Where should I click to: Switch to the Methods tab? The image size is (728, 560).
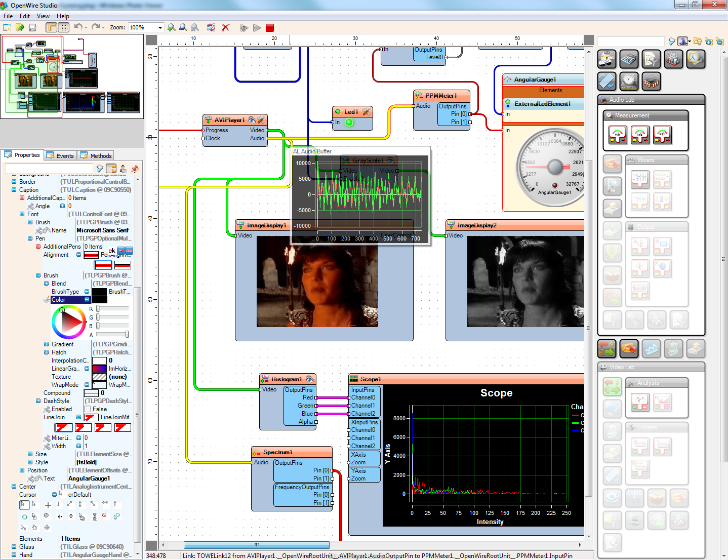pyautogui.click(x=96, y=156)
